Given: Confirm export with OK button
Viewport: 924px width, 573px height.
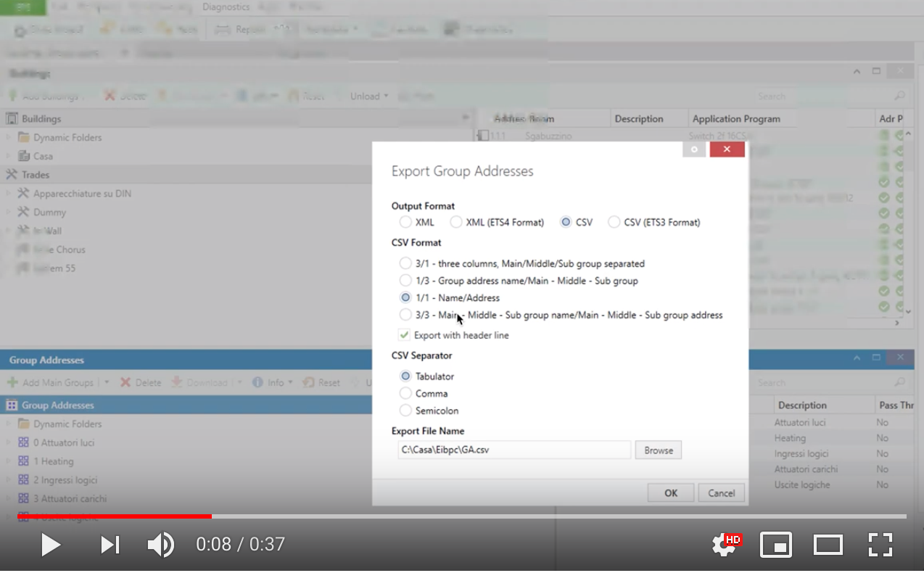Looking at the screenshot, I should tap(671, 493).
